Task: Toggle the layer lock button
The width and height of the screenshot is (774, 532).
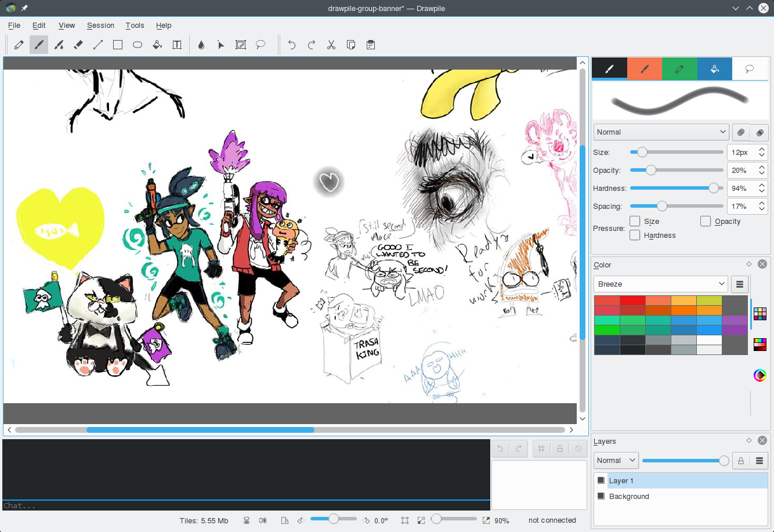Action: click(x=741, y=461)
